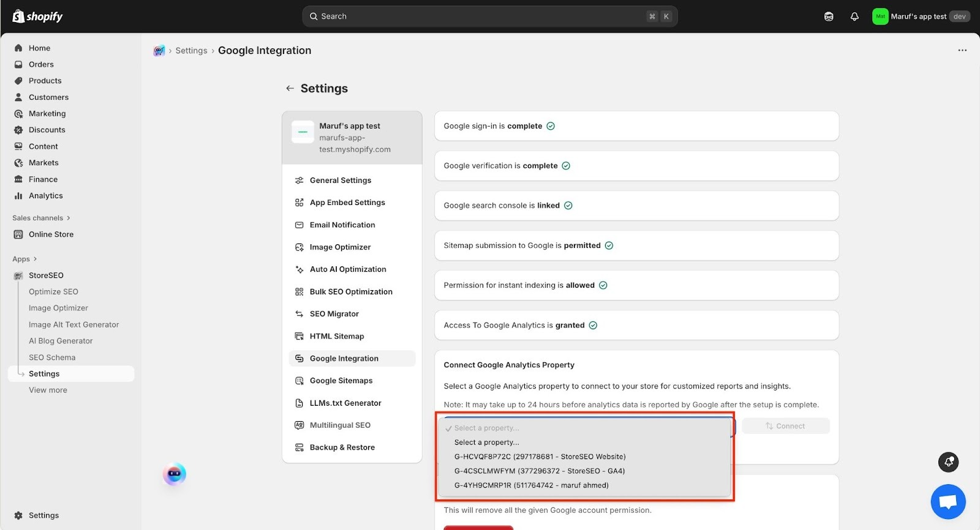Select Settings under StoreSEO
This screenshot has width=980, height=530.
click(71, 374)
